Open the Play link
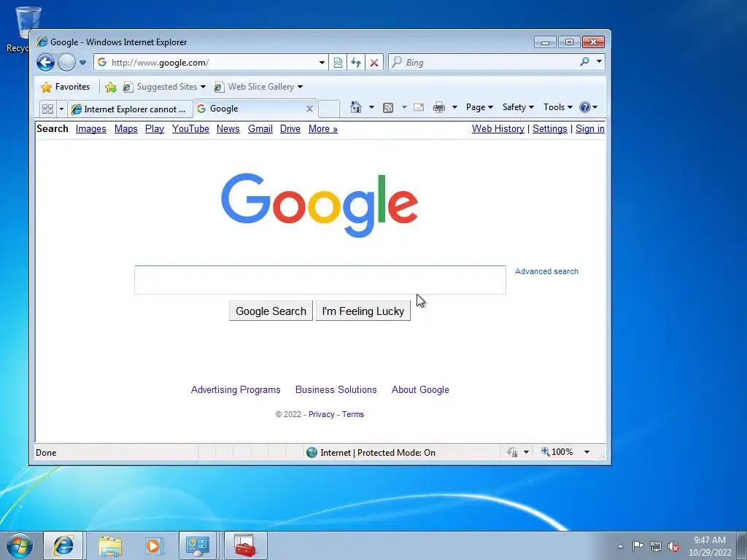 tap(155, 129)
